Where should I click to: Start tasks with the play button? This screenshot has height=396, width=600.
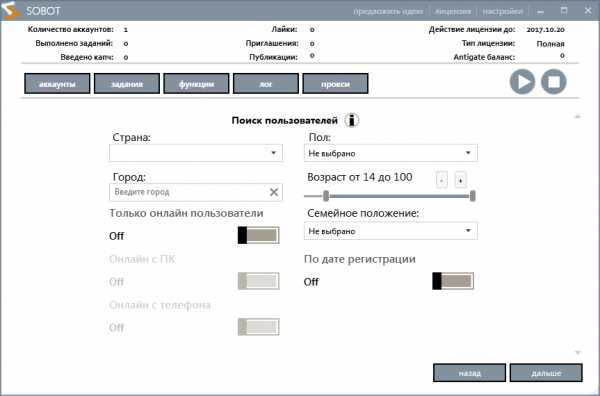tap(522, 82)
